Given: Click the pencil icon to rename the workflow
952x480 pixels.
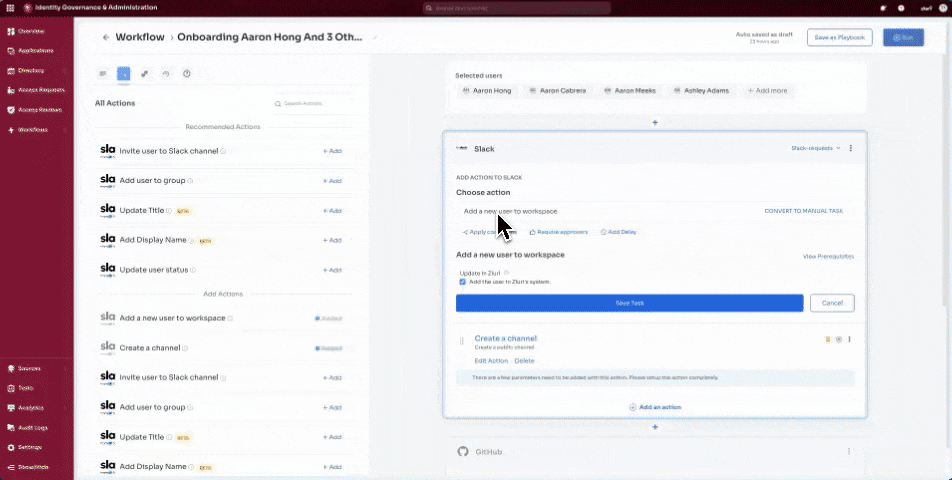Looking at the screenshot, I should pyautogui.click(x=375, y=37).
